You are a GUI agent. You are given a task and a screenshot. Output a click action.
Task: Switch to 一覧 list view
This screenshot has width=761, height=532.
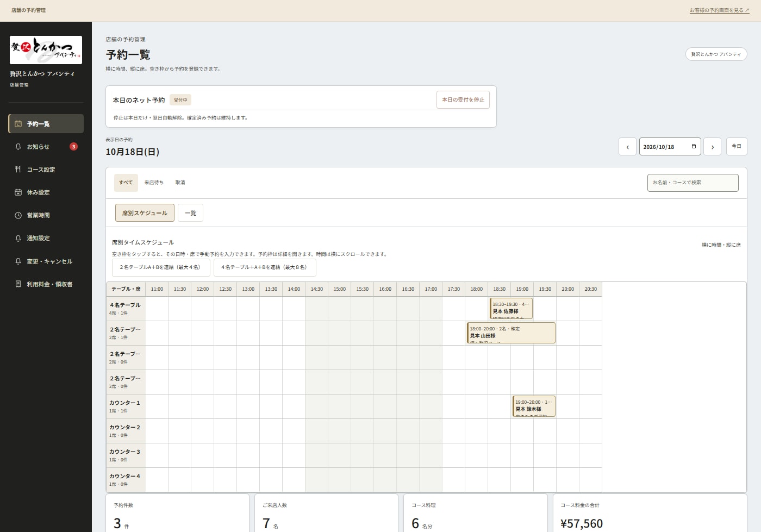[190, 213]
